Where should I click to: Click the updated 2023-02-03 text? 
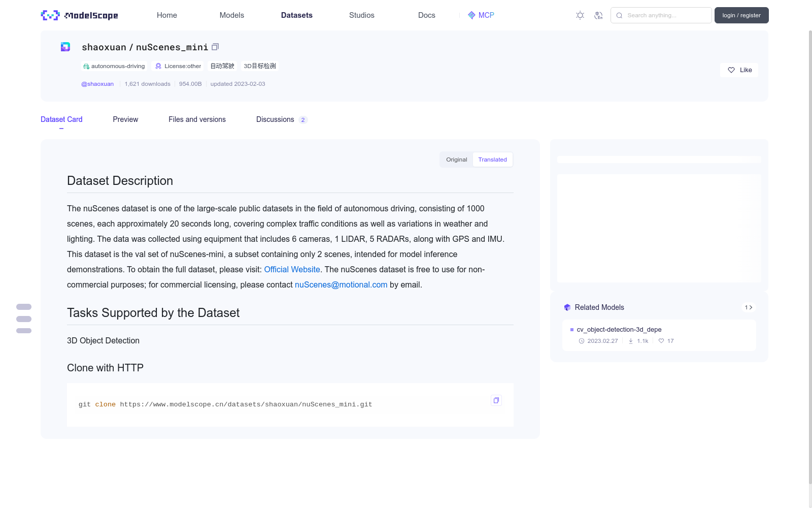click(x=238, y=84)
